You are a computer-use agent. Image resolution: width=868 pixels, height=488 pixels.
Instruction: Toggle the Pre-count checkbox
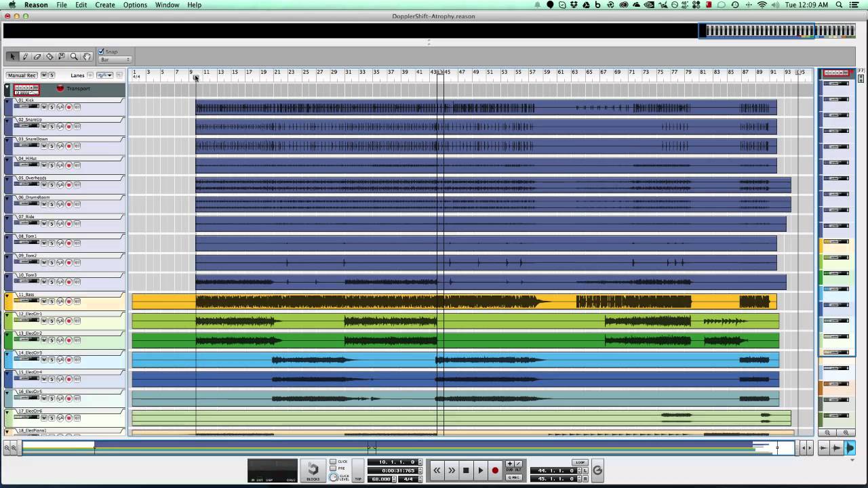[333, 468]
